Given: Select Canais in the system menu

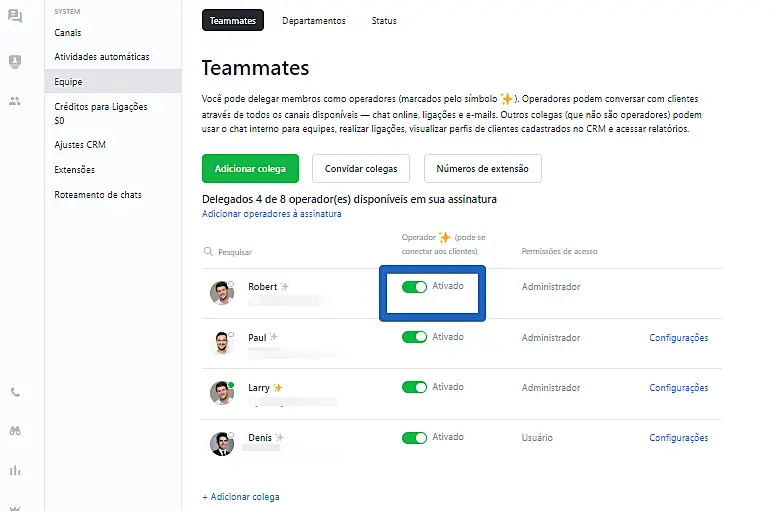Looking at the screenshot, I should click(x=68, y=33).
